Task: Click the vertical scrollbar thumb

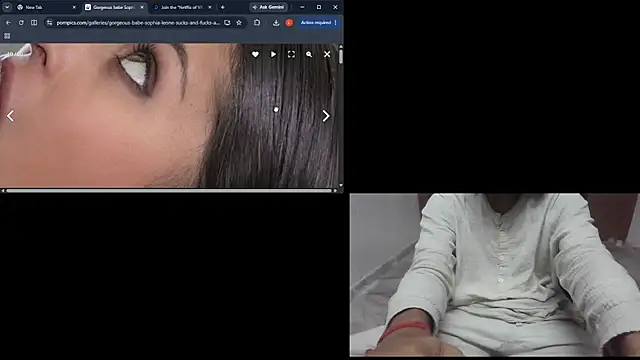Action: [341, 56]
